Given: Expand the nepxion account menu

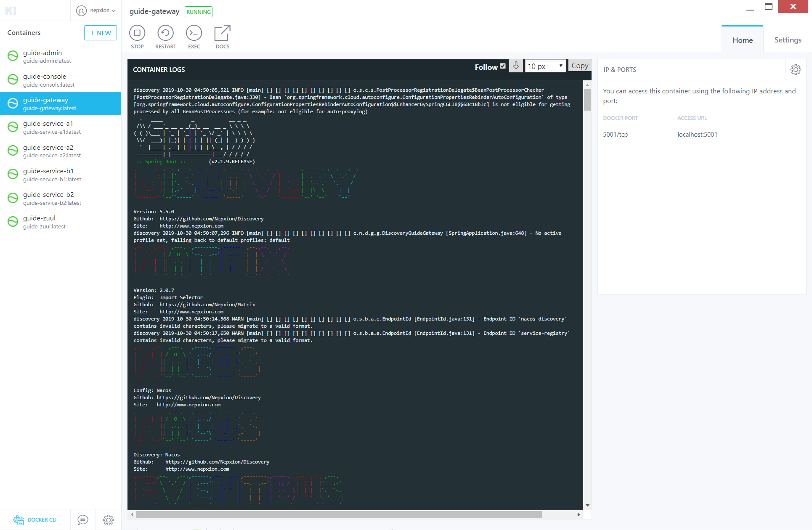Looking at the screenshot, I should (x=96, y=11).
